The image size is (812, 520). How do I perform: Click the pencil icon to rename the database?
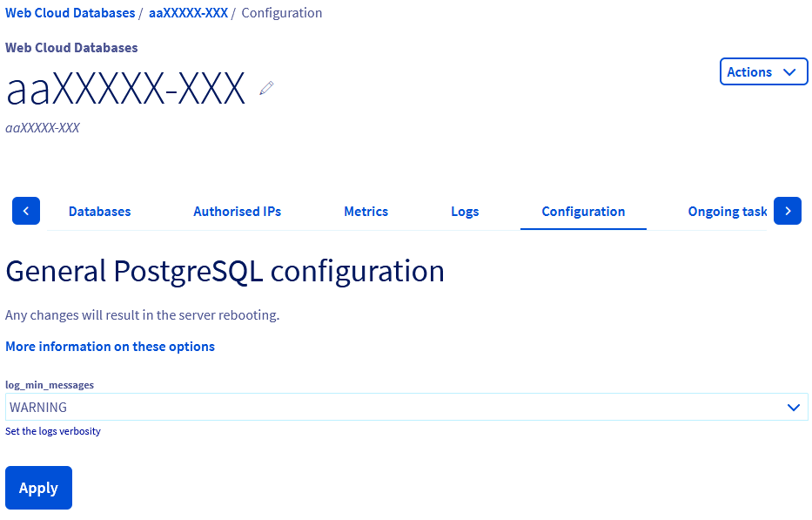pos(265,88)
